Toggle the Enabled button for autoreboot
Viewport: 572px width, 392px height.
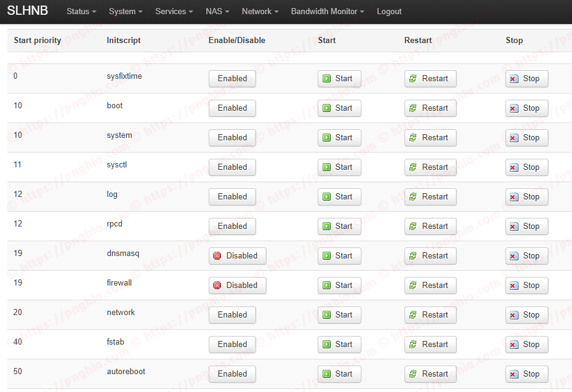[x=232, y=374]
